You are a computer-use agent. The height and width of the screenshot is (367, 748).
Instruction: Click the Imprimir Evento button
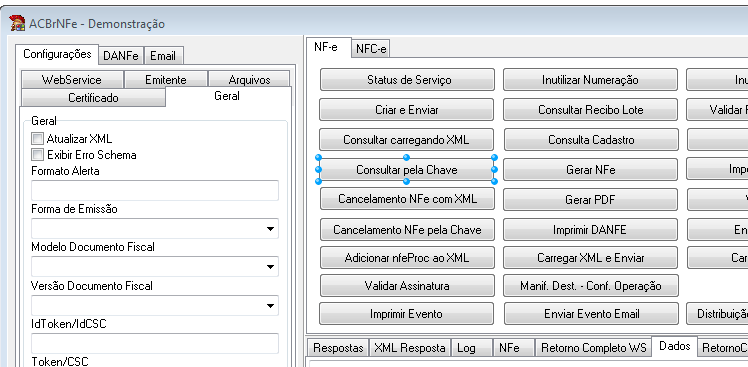[x=406, y=314]
